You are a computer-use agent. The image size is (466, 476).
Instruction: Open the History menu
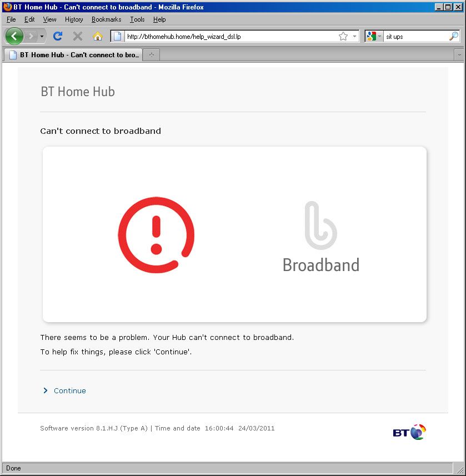[74, 19]
